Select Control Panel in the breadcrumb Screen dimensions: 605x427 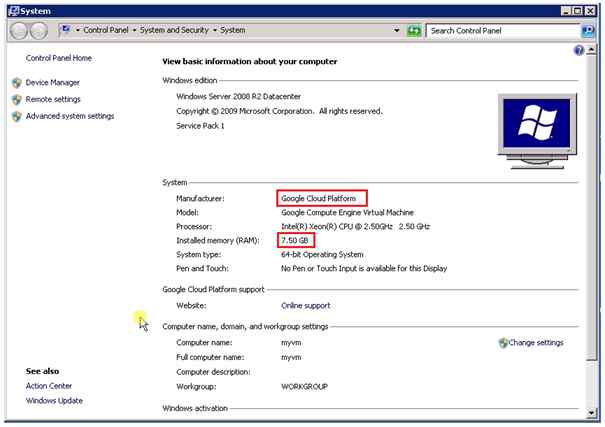tap(106, 30)
